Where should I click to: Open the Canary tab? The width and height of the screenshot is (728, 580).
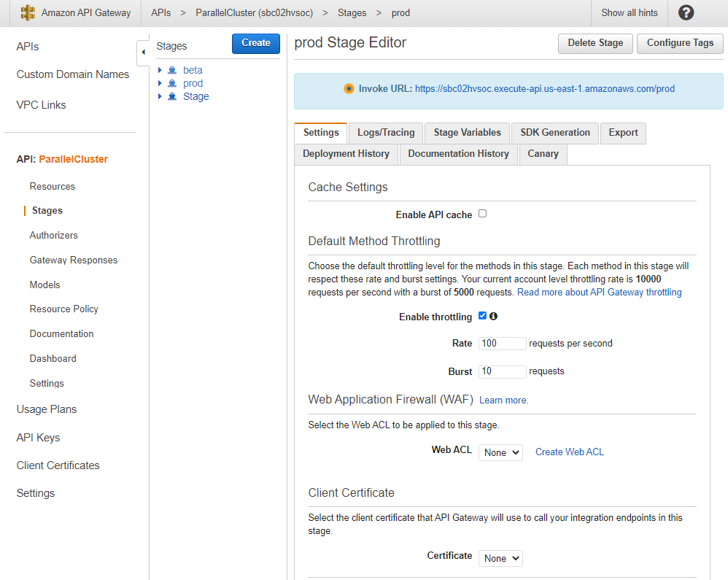point(543,154)
